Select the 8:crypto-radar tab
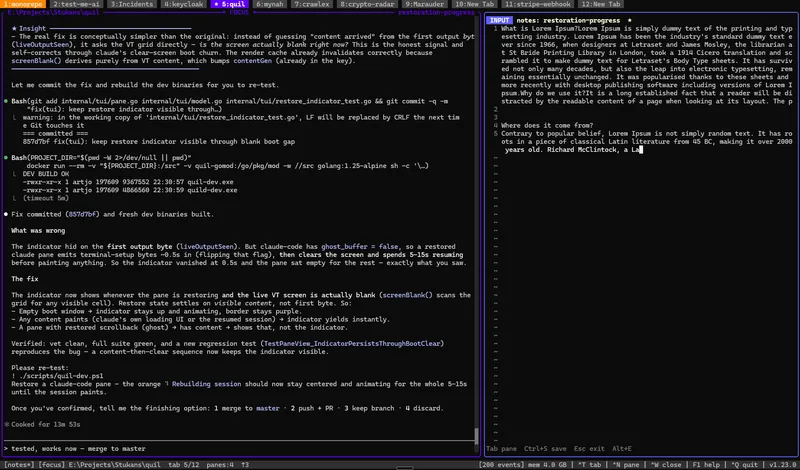 367,4
